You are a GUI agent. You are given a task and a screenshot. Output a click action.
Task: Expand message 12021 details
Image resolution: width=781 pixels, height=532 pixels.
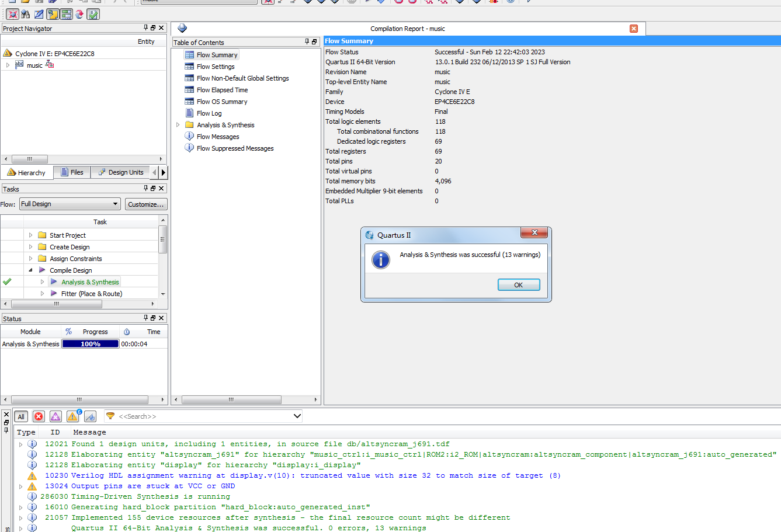pyautogui.click(x=21, y=444)
